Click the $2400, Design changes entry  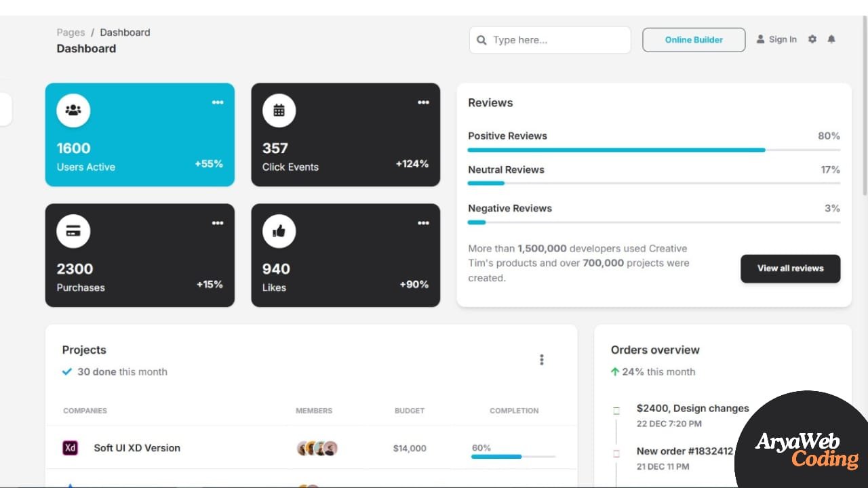tap(692, 409)
